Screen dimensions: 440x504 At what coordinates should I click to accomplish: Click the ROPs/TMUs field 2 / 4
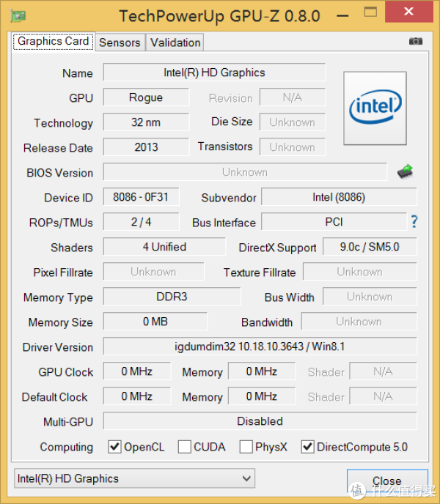click(x=141, y=222)
